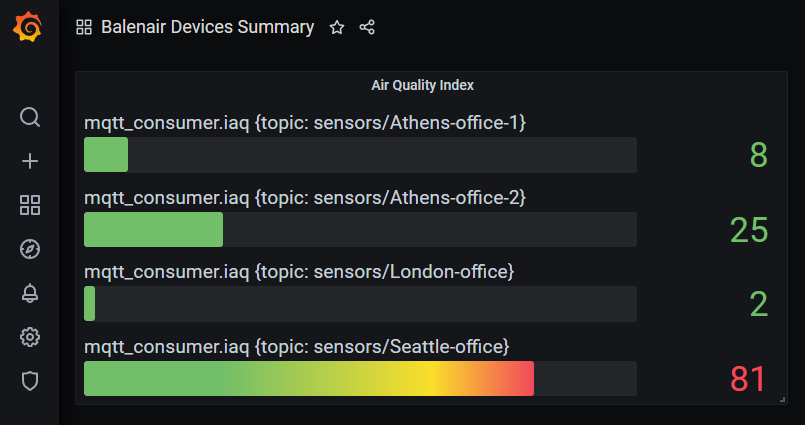Open the Explore compass icon
Screen dimensions: 805x425
[x=30, y=249]
